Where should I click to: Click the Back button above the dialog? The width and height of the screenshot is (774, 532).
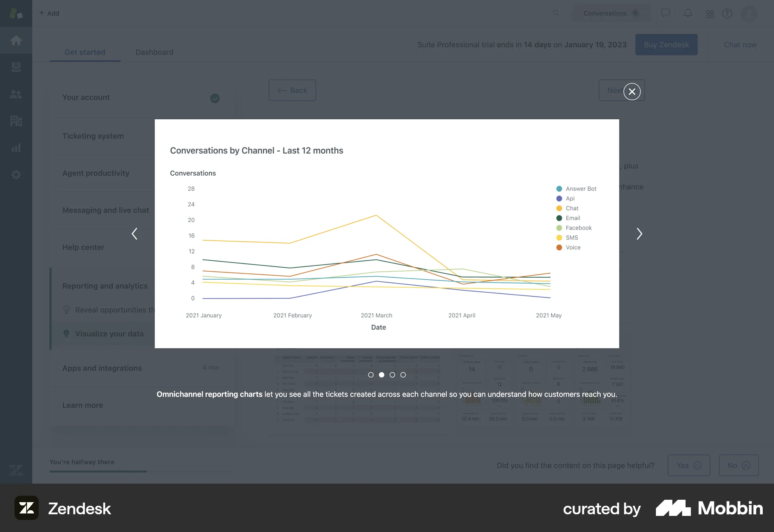[292, 90]
